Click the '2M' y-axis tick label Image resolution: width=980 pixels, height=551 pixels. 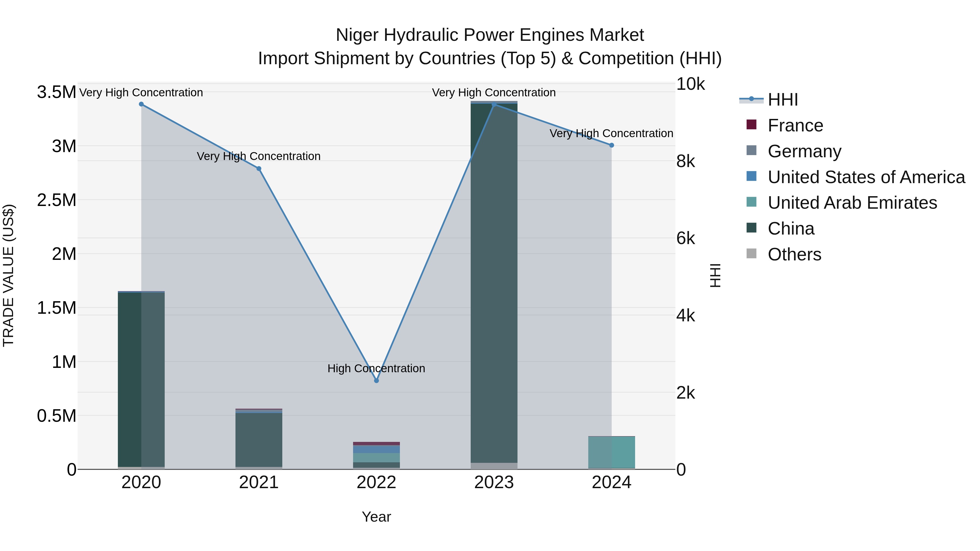pyautogui.click(x=64, y=254)
